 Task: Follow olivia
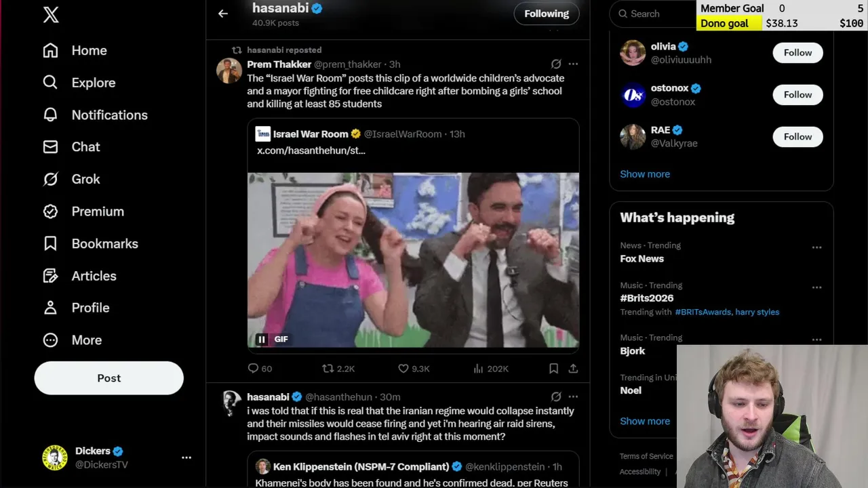tap(797, 53)
